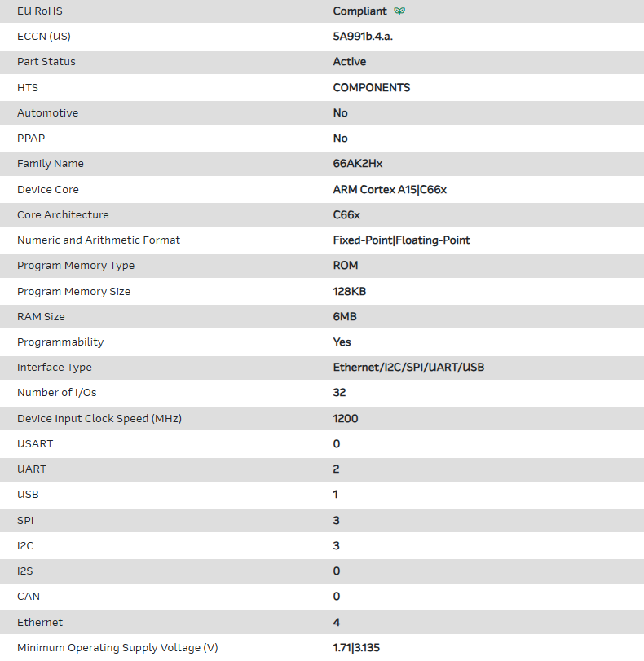Click the Active part status value
644x661 pixels.
350,62
